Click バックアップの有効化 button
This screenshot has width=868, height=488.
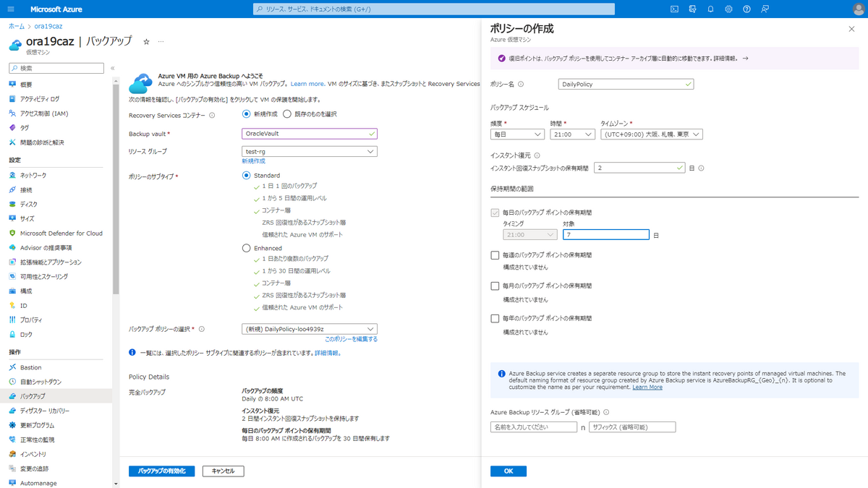coord(162,471)
